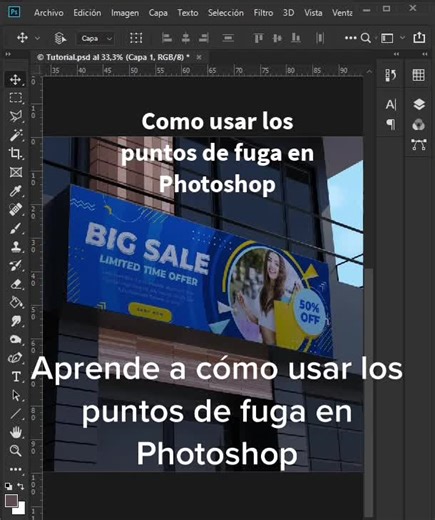Select the Magic Wand tool
The image size is (435, 520).
point(16,135)
